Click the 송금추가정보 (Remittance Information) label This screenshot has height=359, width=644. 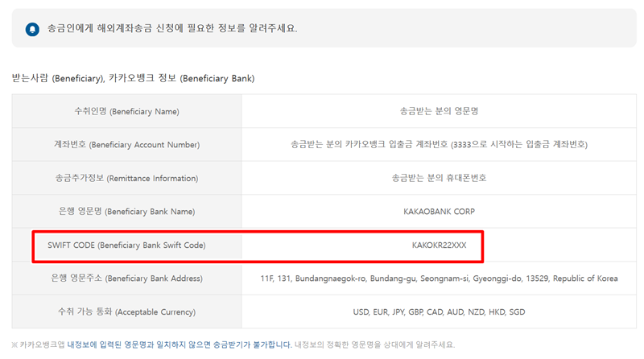[x=126, y=178]
